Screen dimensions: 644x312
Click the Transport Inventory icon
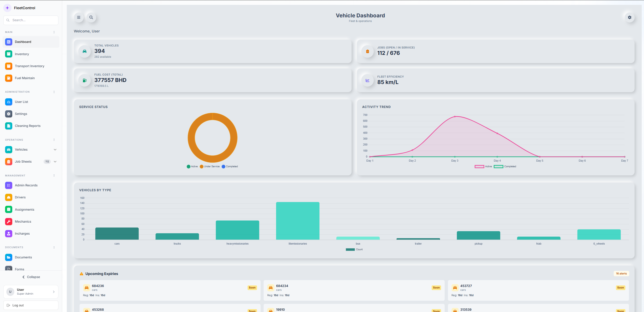coord(9,66)
